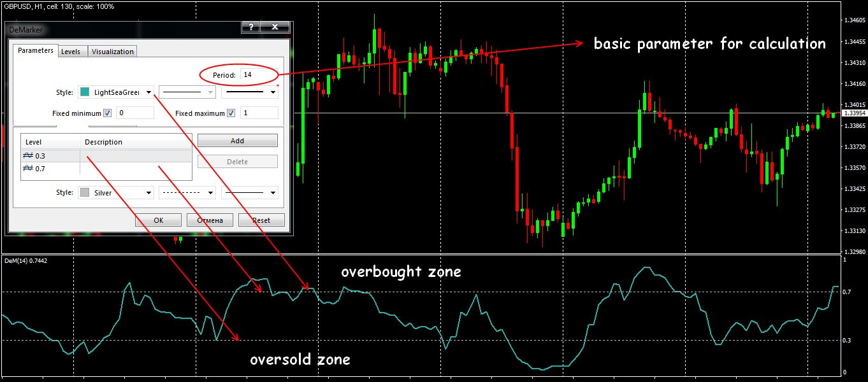Image resolution: width=868 pixels, height=382 pixels.
Task: Toggle the Fixed maximum checkbox
Action: pos(231,113)
